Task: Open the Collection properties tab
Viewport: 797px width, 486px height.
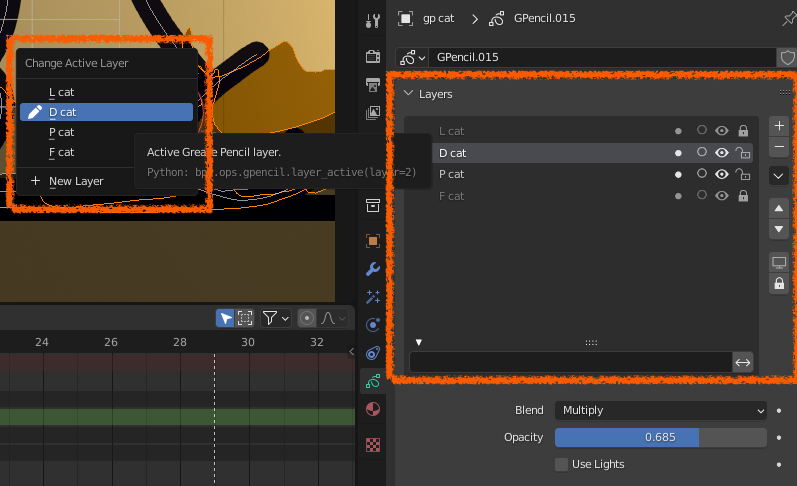Action: 373,205
